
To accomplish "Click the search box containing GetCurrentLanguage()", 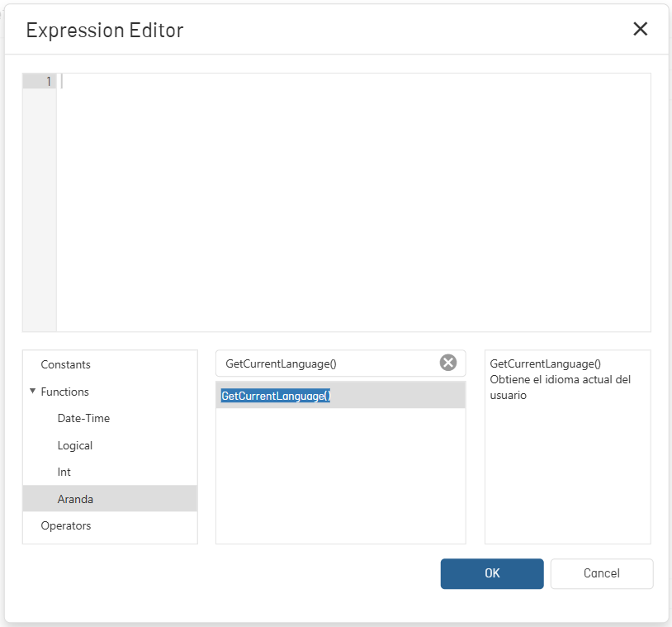I will point(328,363).
